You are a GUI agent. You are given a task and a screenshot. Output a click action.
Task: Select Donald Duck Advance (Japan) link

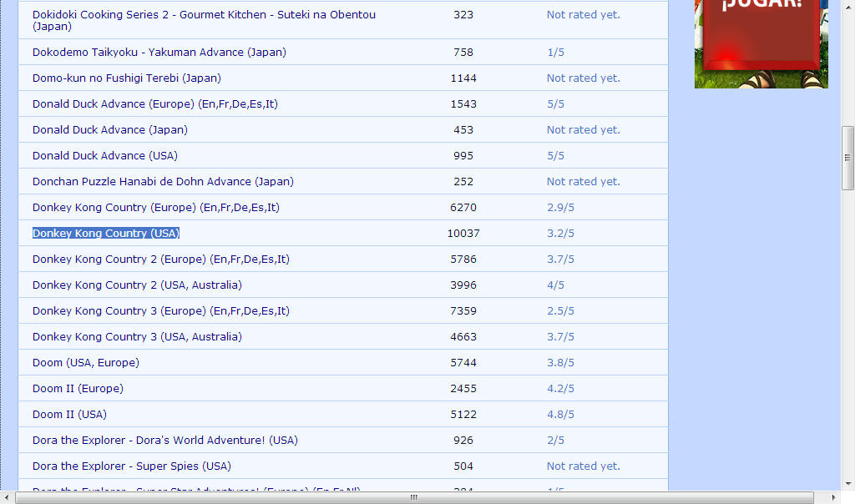pos(109,130)
